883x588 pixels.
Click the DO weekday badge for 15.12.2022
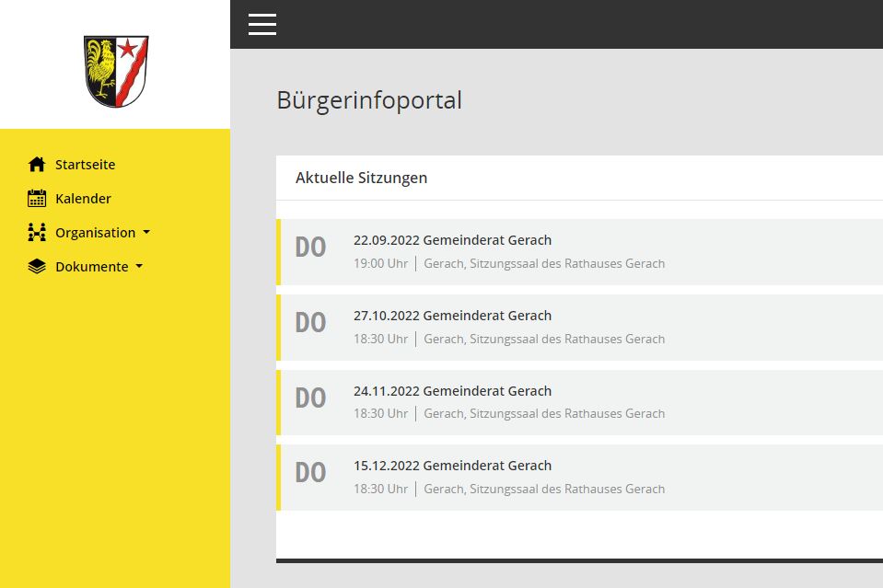310,473
